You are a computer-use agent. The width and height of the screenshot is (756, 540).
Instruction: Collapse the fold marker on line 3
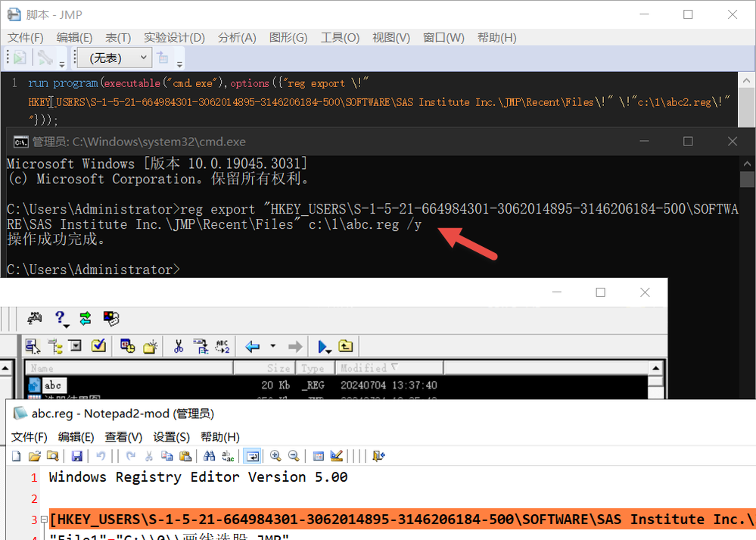(x=44, y=520)
